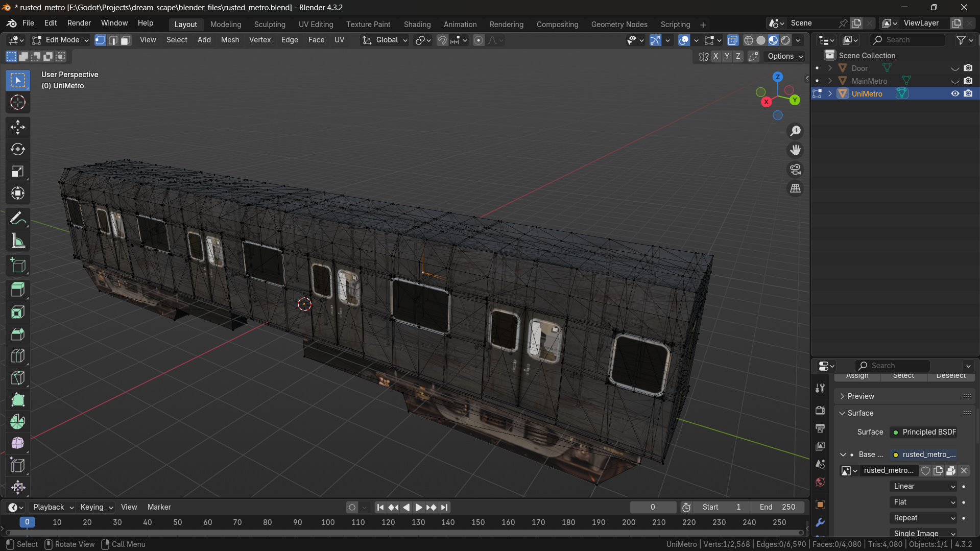This screenshot has height=551, width=980.
Task: Open the Mesh menu
Action: [x=230, y=40]
